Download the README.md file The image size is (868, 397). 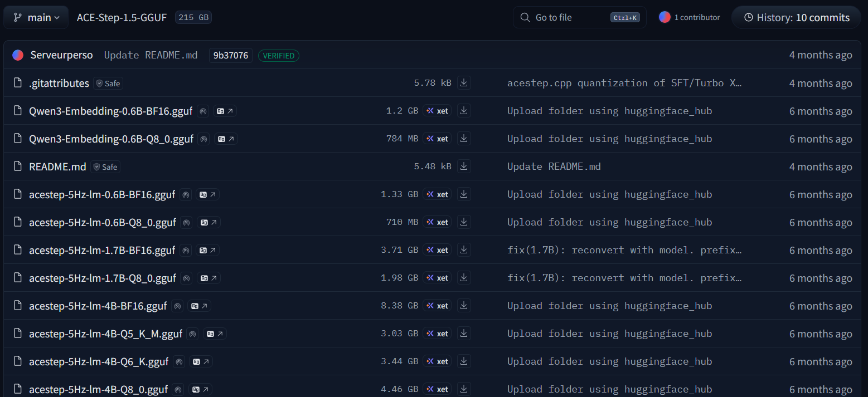tap(464, 166)
